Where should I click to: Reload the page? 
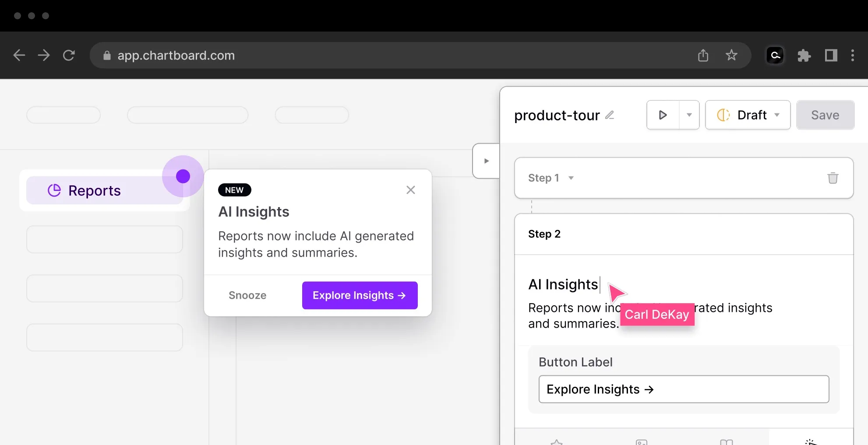pyautogui.click(x=69, y=55)
